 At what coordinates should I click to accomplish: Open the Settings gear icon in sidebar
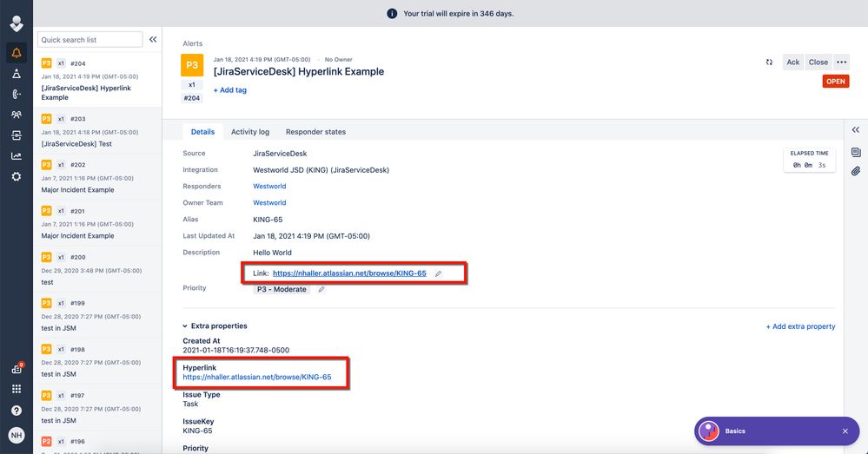[17, 176]
